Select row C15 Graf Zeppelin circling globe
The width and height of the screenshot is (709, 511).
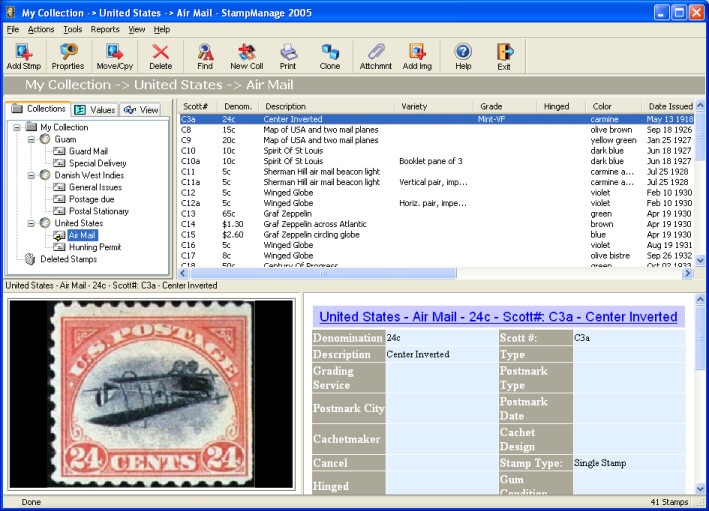437,235
